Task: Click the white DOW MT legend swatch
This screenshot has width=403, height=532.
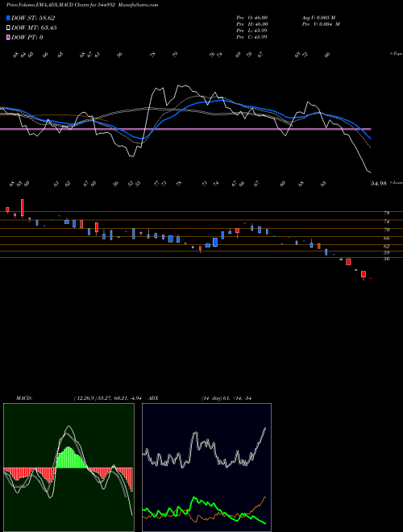Action: coord(8,28)
